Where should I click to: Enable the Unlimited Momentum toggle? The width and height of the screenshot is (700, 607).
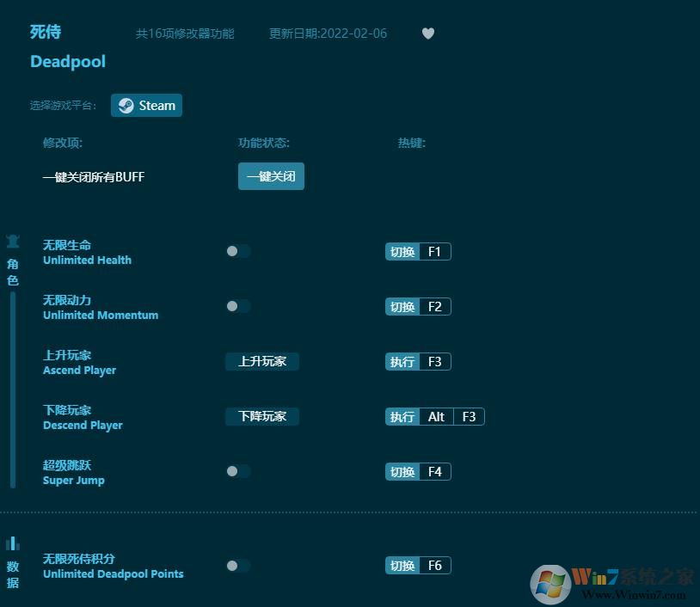pos(238,306)
